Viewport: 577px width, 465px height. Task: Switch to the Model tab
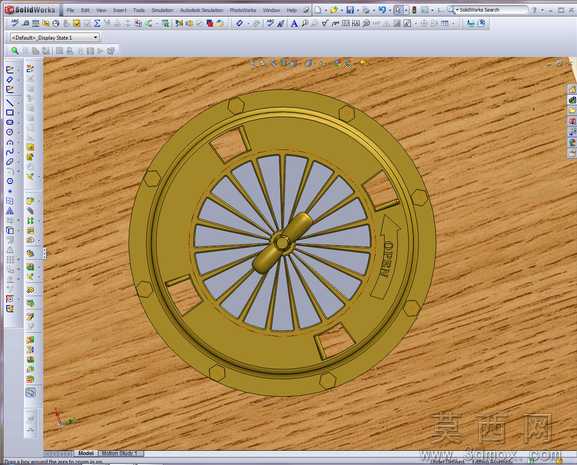click(86, 453)
